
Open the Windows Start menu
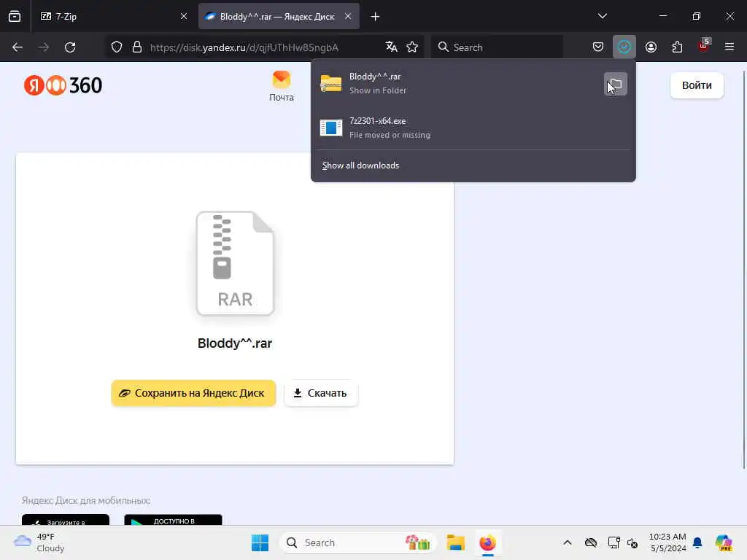pos(260,542)
